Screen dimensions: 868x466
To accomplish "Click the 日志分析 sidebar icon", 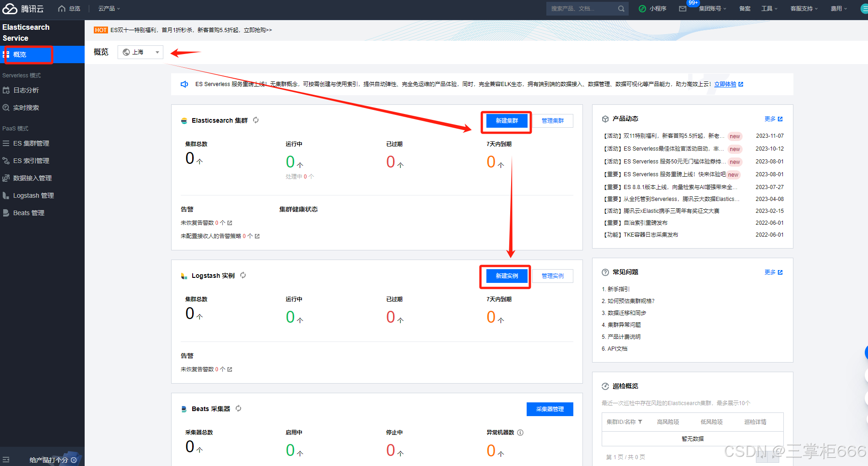I will (x=6, y=90).
